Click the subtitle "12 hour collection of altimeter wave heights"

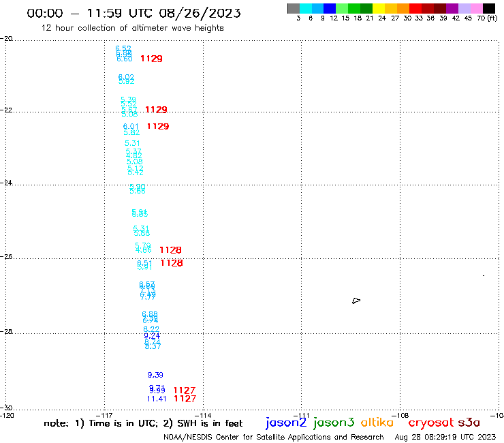[x=132, y=28]
